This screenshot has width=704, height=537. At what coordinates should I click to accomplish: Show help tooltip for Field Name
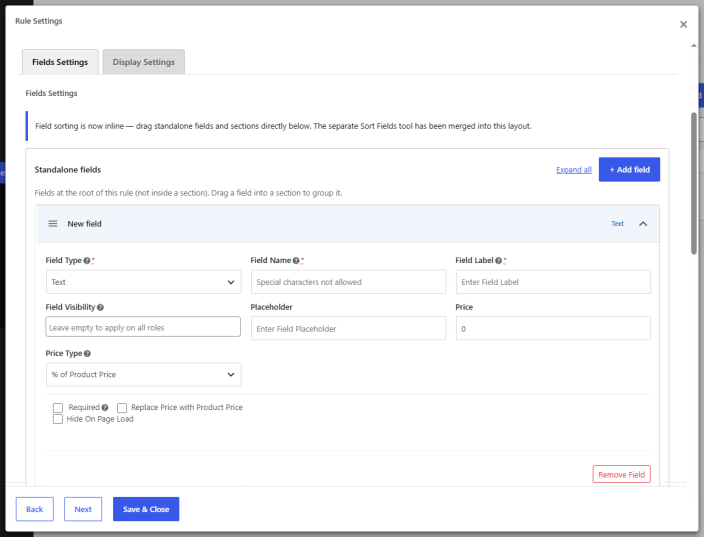[x=296, y=260]
